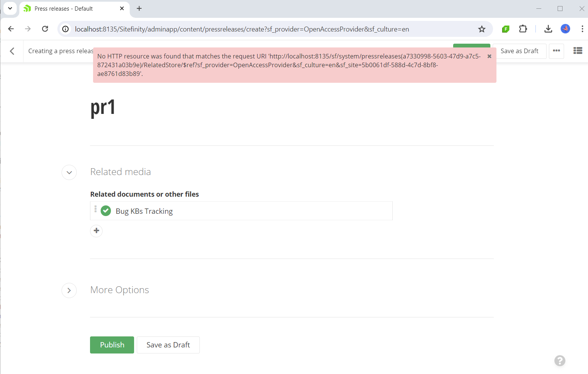Click the Related media heading

[120, 172]
